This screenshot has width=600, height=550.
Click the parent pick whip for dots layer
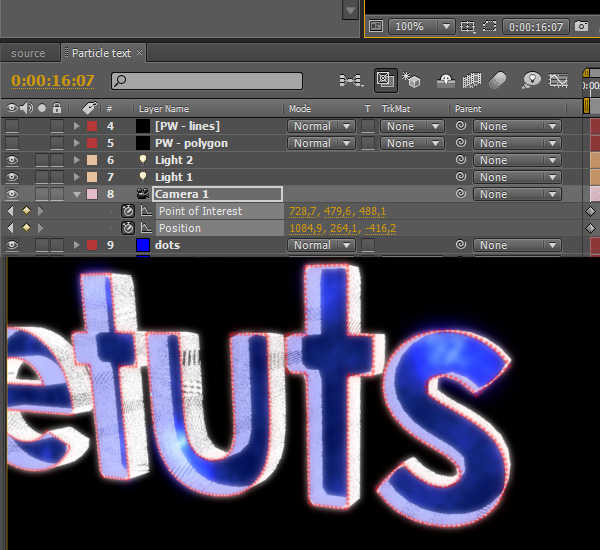[x=461, y=245]
